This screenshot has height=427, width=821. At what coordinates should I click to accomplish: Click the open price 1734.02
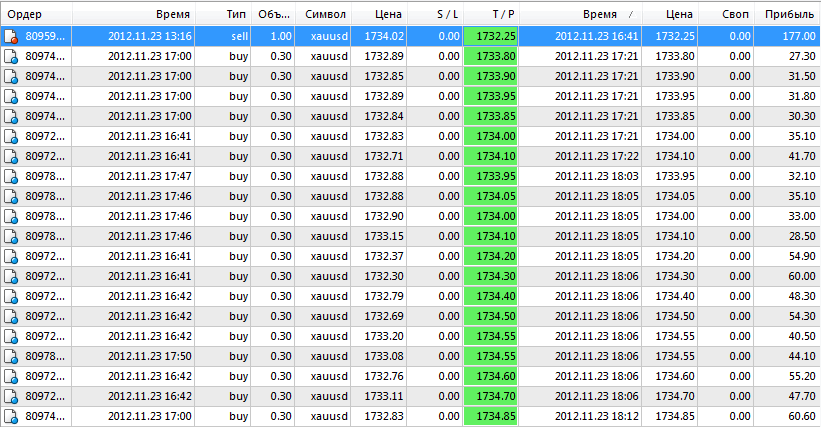(x=384, y=37)
